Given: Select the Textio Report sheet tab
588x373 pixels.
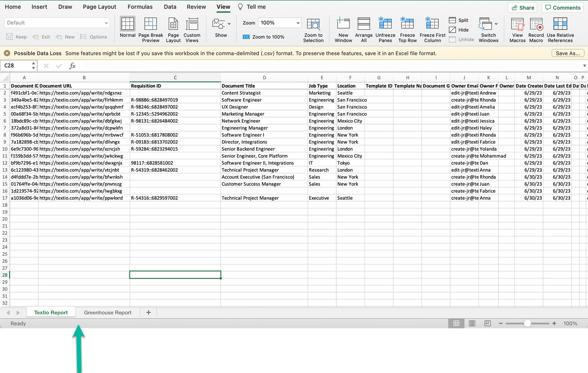Looking at the screenshot, I should (51, 312).
